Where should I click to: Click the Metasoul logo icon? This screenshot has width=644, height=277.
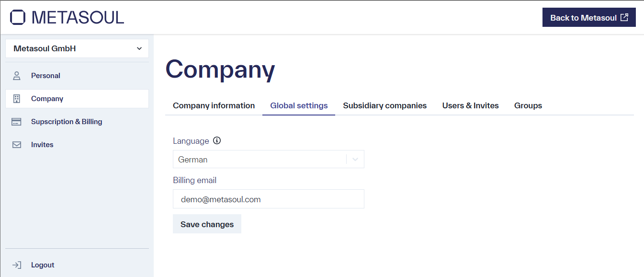tap(18, 17)
